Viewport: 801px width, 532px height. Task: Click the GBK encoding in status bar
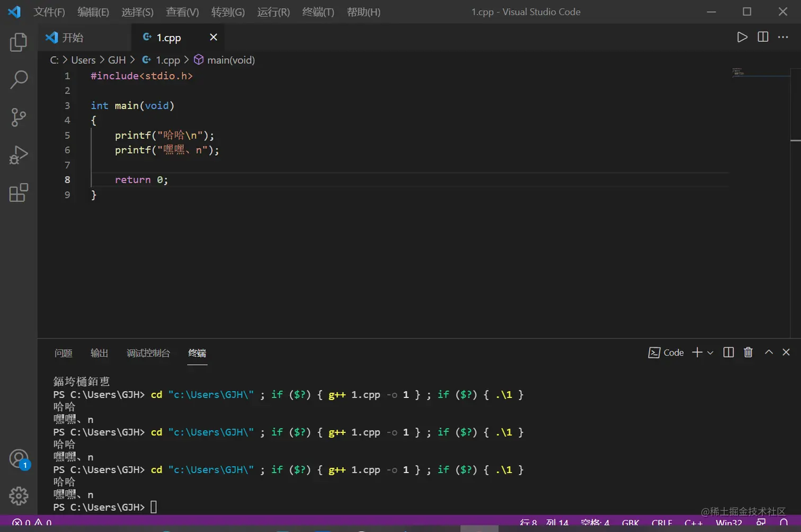pos(630,523)
